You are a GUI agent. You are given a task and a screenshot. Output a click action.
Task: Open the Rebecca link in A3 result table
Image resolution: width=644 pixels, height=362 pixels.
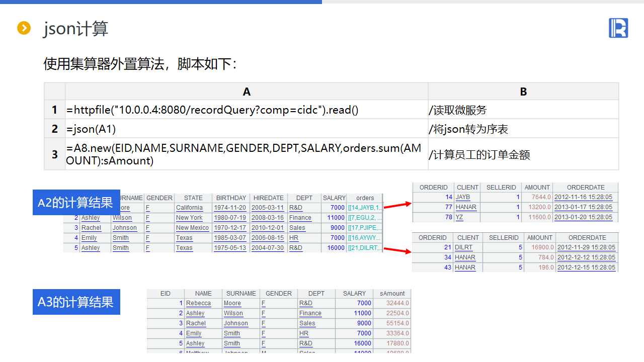point(198,303)
